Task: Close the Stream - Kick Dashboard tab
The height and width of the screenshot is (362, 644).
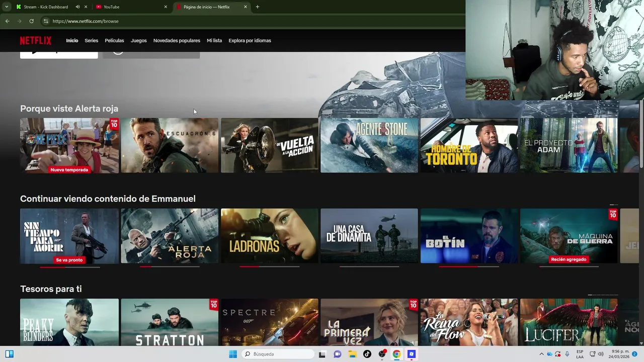Action: [x=86, y=7]
